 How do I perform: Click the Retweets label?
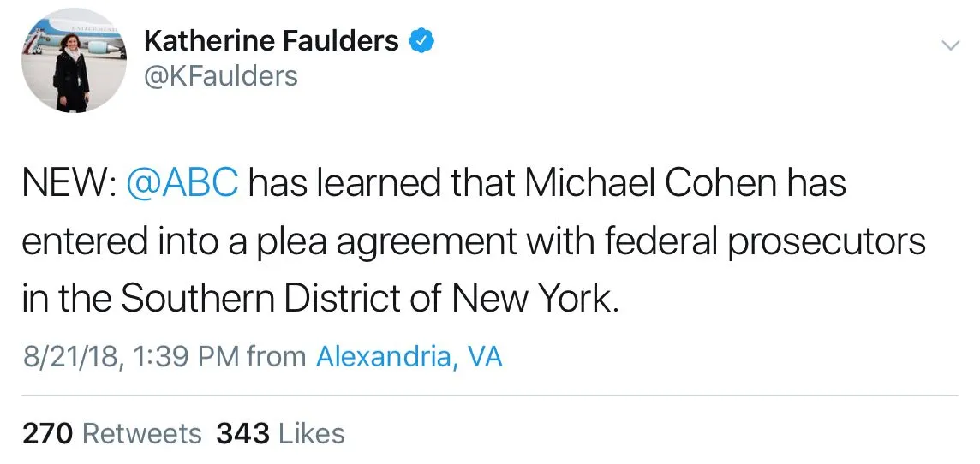[142, 433]
